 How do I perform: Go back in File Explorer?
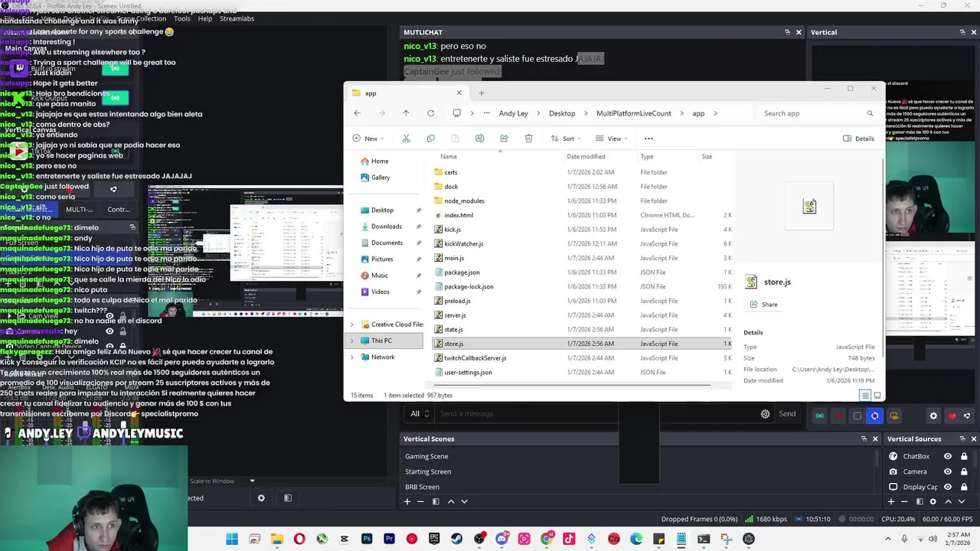(357, 113)
